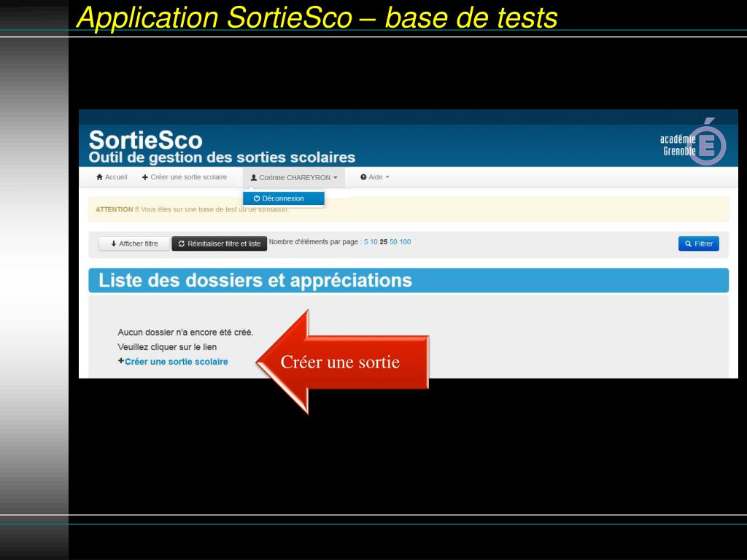Go to the Accueil home link

(112, 177)
